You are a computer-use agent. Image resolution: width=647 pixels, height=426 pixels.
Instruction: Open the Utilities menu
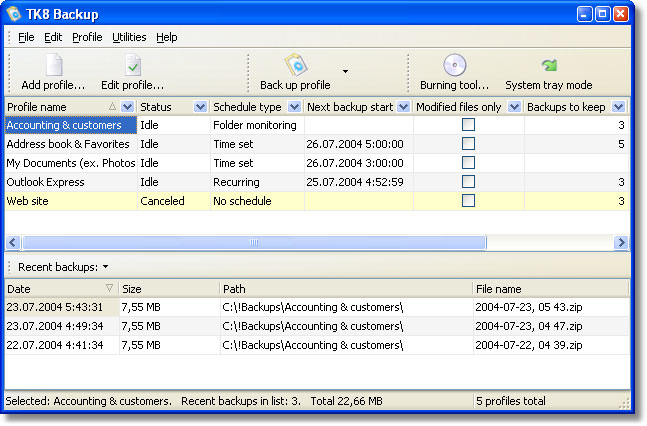coord(129,37)
